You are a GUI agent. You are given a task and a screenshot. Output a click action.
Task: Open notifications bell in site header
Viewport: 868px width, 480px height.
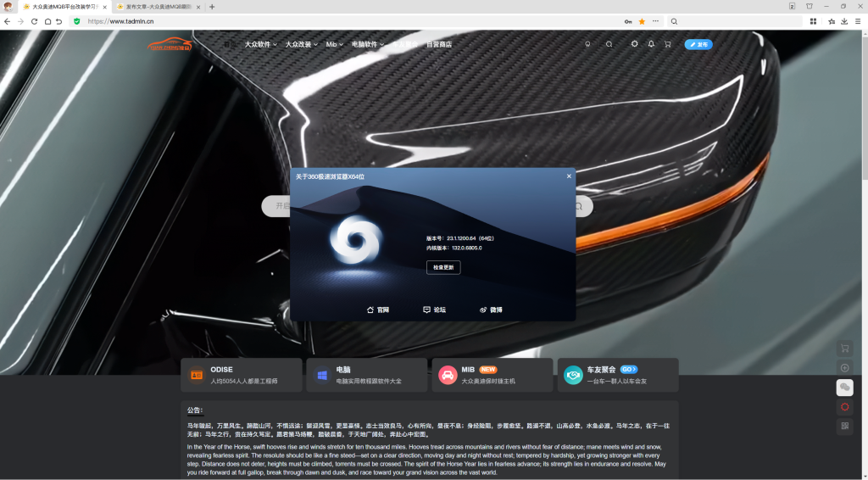coord(651,44)
